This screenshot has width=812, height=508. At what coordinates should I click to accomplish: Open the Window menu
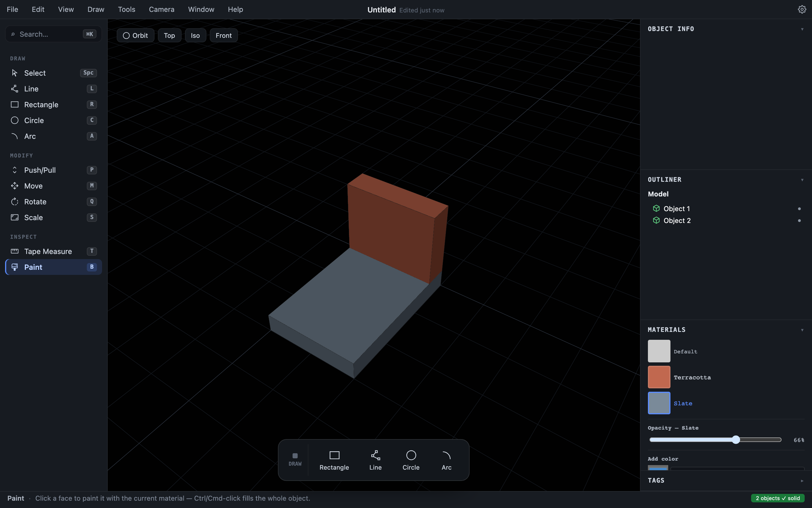(201, 9)
